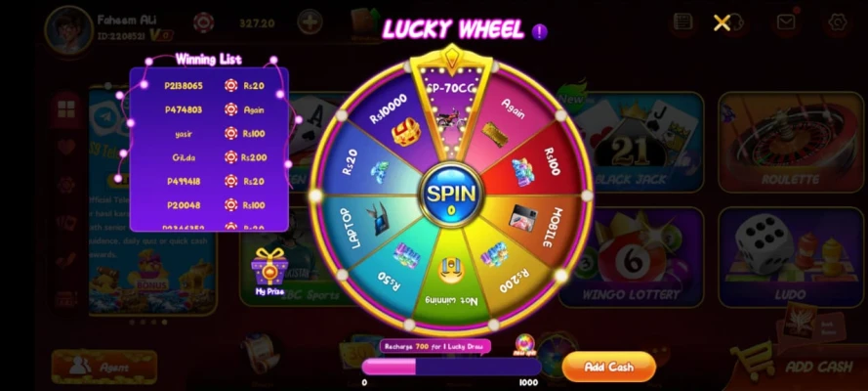This screenshot has width=868, height=391.
Task: Open the settings gear icon
Action: pos(838,22)
